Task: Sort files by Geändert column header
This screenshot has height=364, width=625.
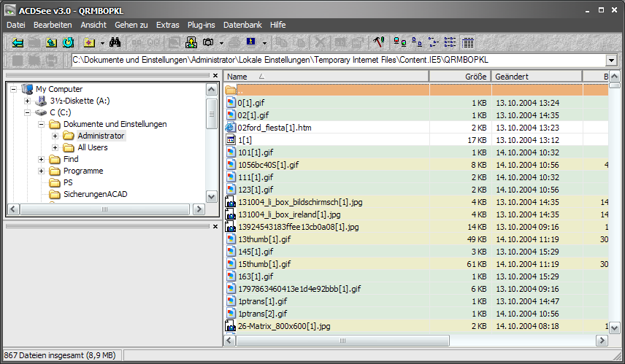Action: point(537,77)
